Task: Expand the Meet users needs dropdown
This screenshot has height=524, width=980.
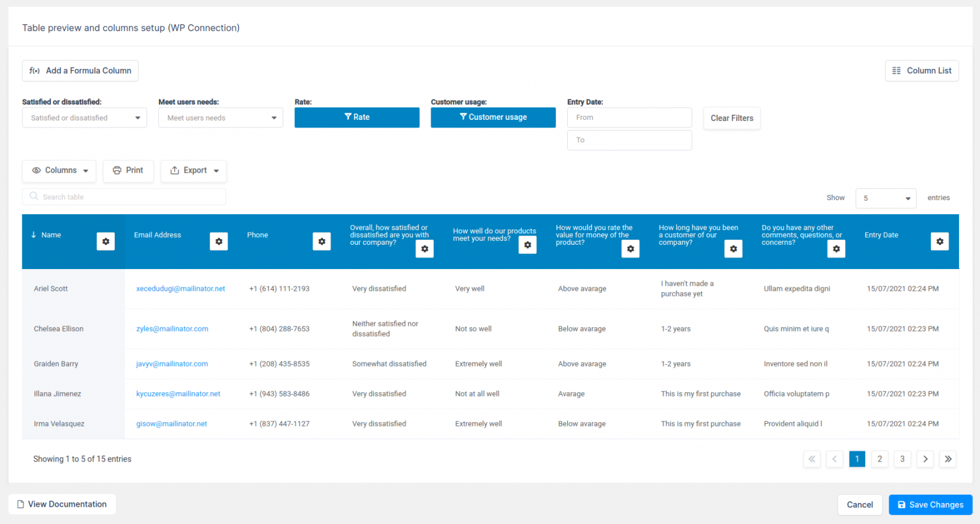Action: click(x=220, y=118)
